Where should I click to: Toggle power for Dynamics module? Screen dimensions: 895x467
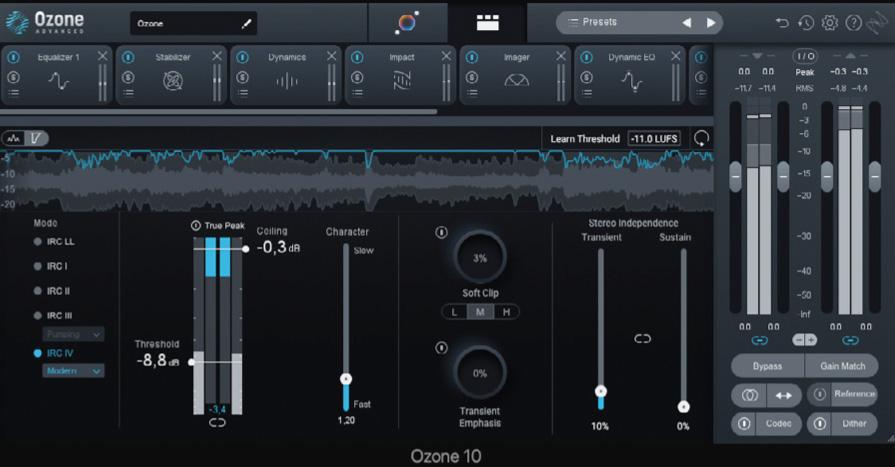[243, 57]
